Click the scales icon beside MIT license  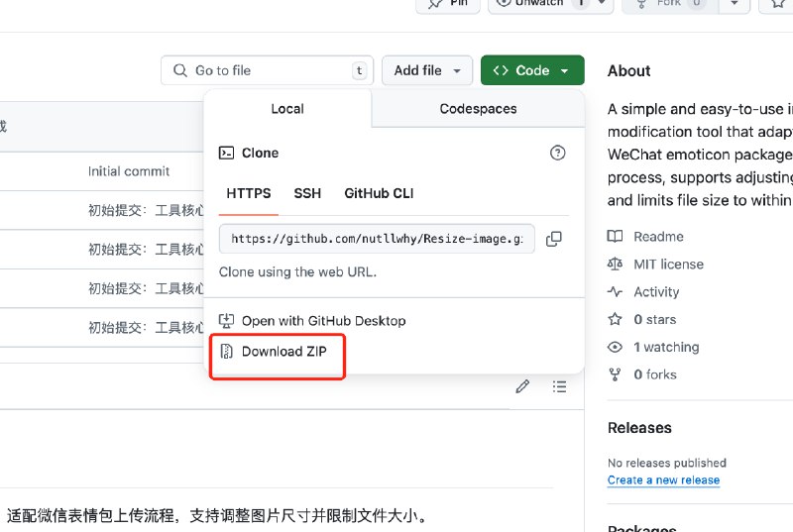[615, 264]
